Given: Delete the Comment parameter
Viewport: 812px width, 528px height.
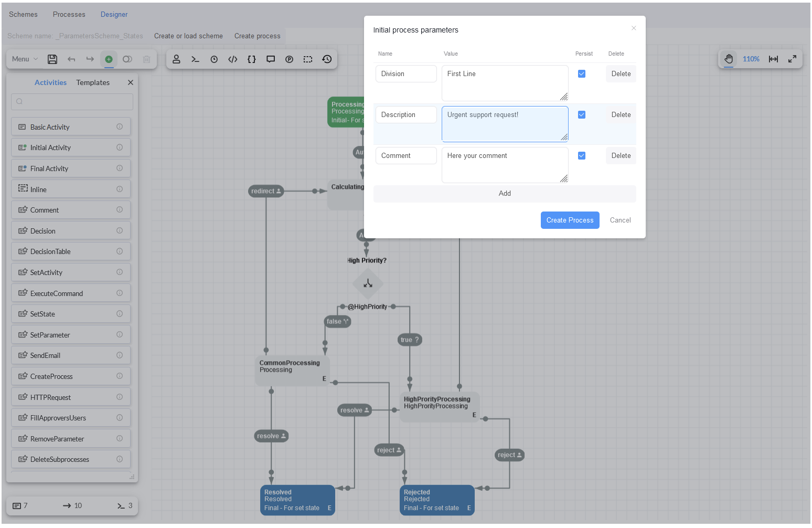Looking at the screenshot, I should [621, 156].
